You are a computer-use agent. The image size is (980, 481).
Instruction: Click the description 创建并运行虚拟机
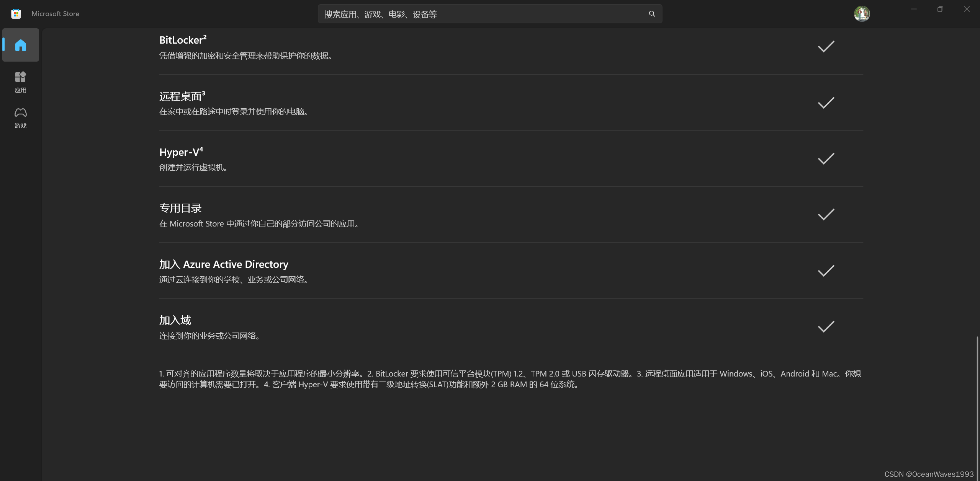pos(194,168)
